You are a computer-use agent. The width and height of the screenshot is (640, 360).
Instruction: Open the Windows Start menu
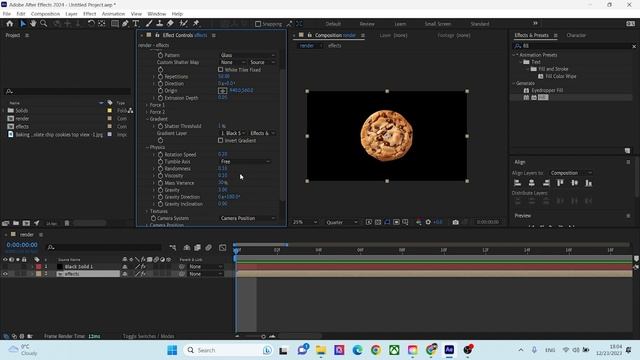172,350
